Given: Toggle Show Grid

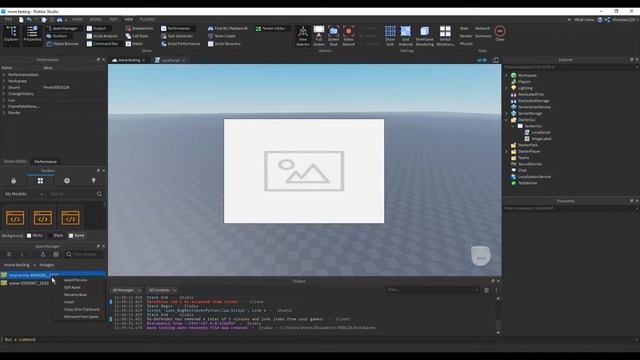Looking at the screenshot, I should pyautogui.click(x=390, y=36).
